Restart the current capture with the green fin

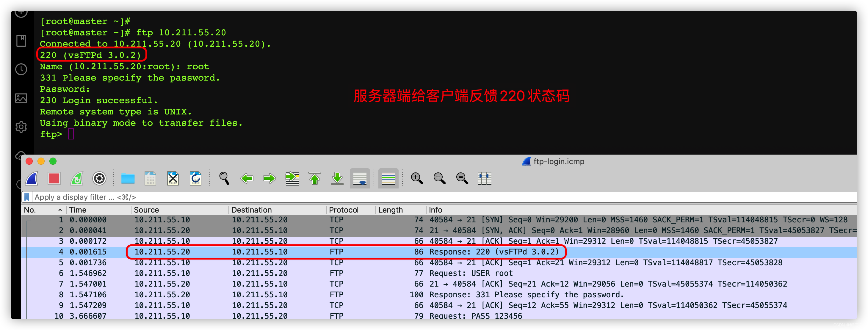(x=77, y=178)
